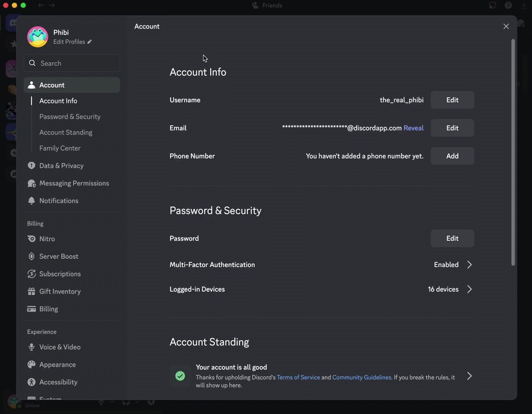Expand Multi-Factor Authentication chevron
The image size is (532, 414).
[469, 264]
